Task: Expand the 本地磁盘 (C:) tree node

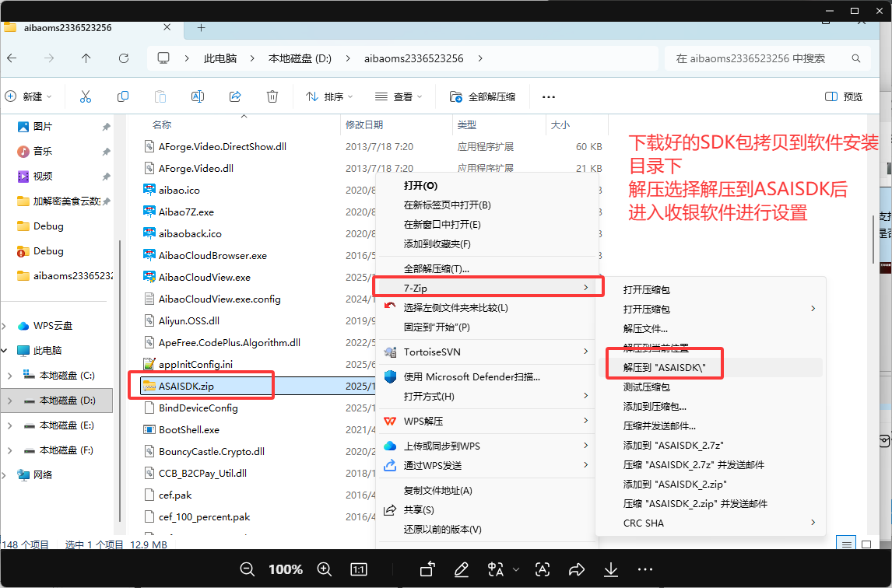Action: click(x=9, y=376)
